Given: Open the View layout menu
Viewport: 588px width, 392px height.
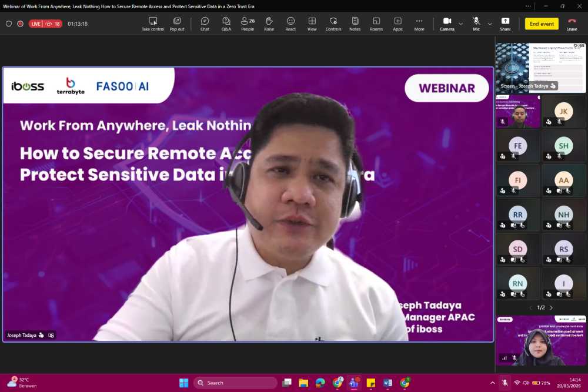Looking at the screenshot, I should pos(312,24).
